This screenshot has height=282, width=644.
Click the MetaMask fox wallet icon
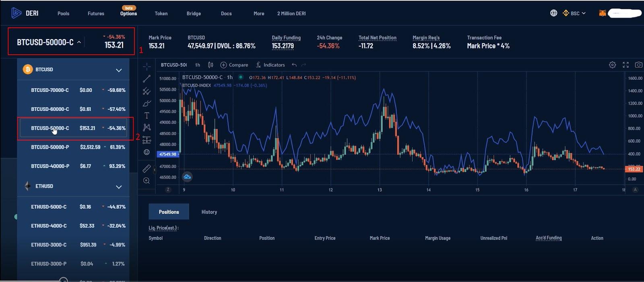point(603,13)
